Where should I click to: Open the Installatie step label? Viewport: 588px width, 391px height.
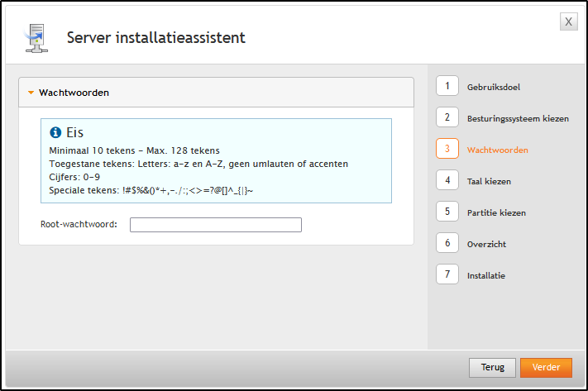pos(486,276)
